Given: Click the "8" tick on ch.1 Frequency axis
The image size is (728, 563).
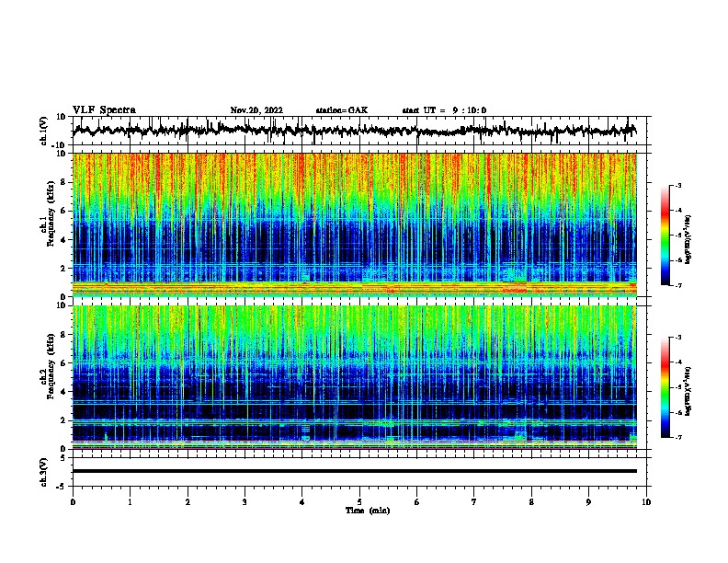Looking at the screenshot, I should [x=63, y=182].
